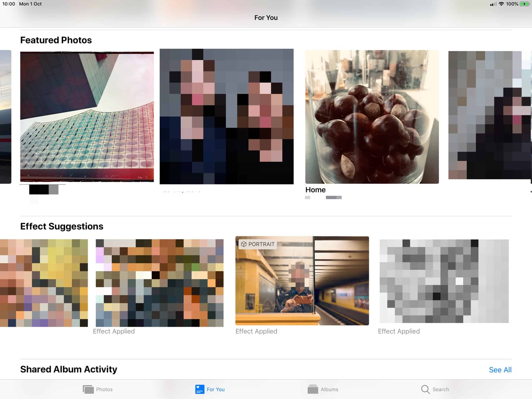Tap the For You navigation title
Viewport: 532px width, 399px height.
click(266, 18)
